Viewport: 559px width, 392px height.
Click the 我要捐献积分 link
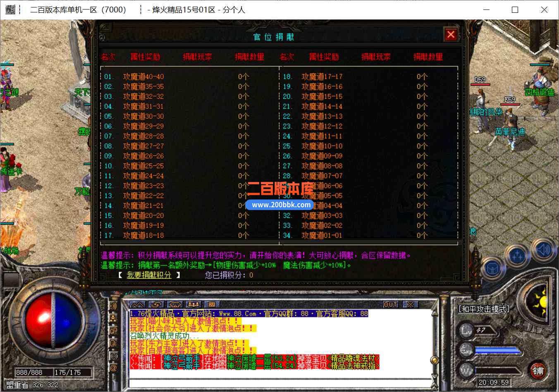point(149,275)
